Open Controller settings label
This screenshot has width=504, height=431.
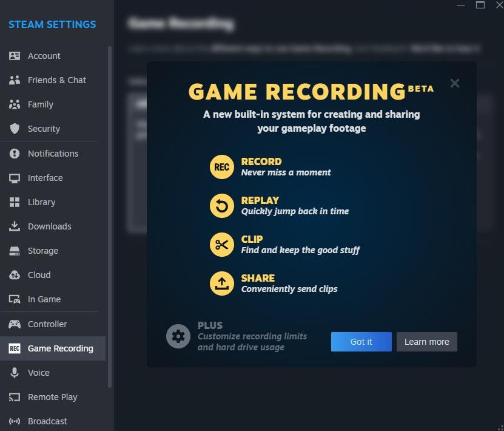tap(47, 324)
